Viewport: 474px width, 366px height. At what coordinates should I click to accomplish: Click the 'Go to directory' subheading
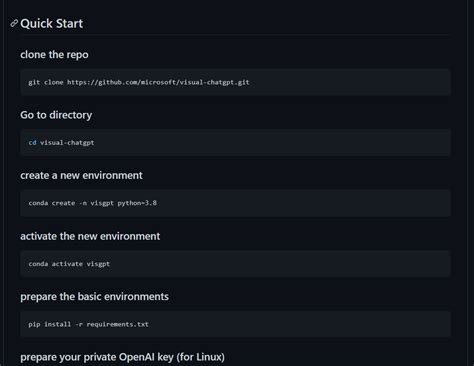click(x=56, y=115)
